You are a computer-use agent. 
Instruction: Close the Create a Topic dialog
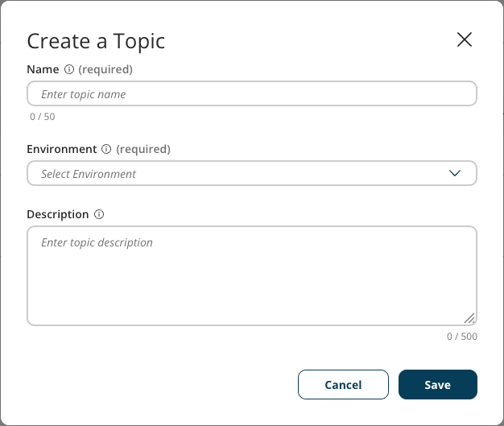[465, 39]
